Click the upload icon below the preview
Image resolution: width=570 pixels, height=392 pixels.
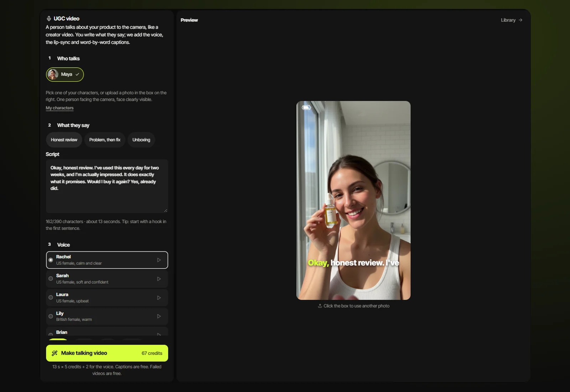pos(320,306)
